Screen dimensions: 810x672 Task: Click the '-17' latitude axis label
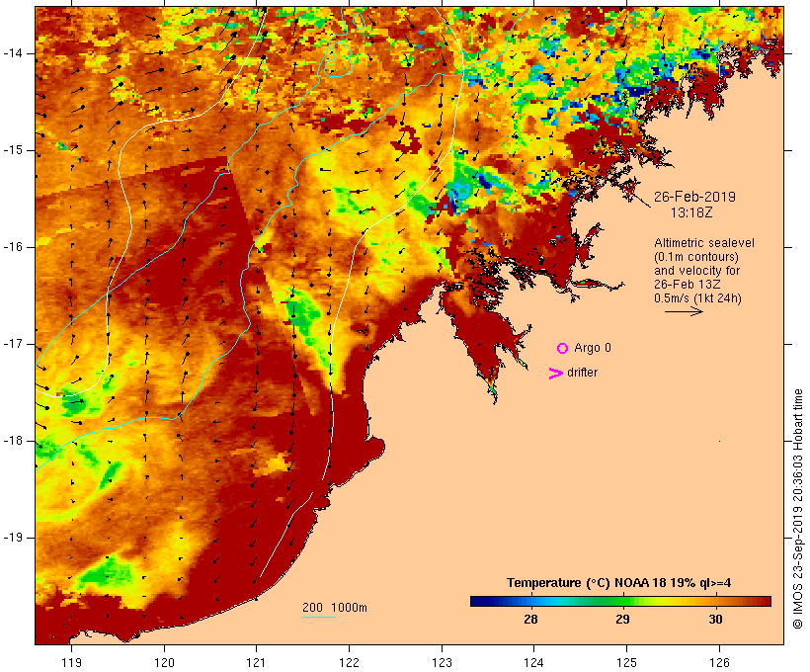coord(12,344)
